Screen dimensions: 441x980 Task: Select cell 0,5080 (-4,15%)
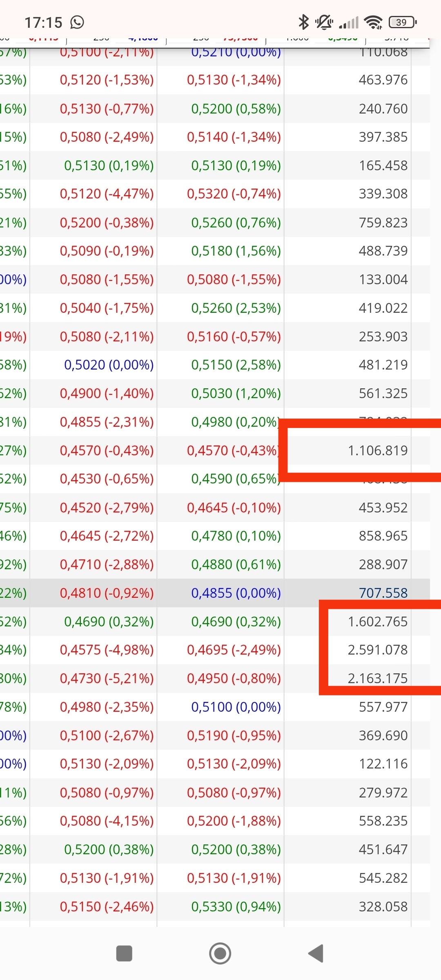107,821
